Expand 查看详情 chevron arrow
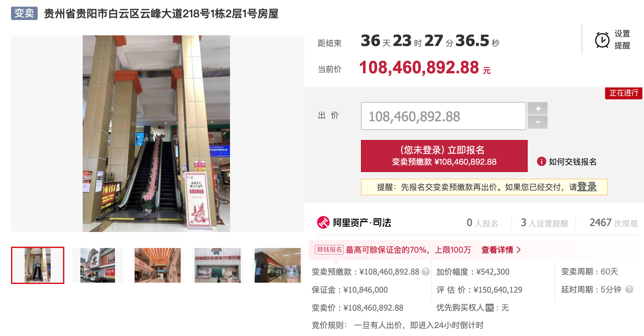644x336 pixels. click(x=519, y=250)
